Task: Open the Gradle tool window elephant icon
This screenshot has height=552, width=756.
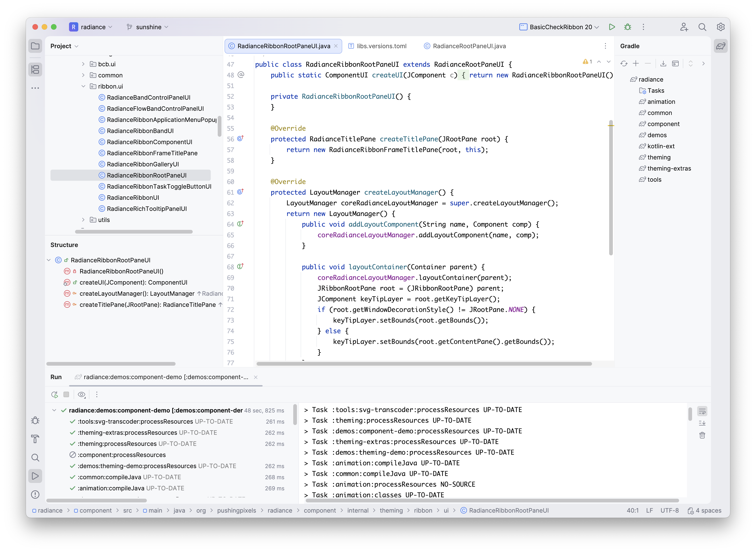Action: tap(721, 46)
